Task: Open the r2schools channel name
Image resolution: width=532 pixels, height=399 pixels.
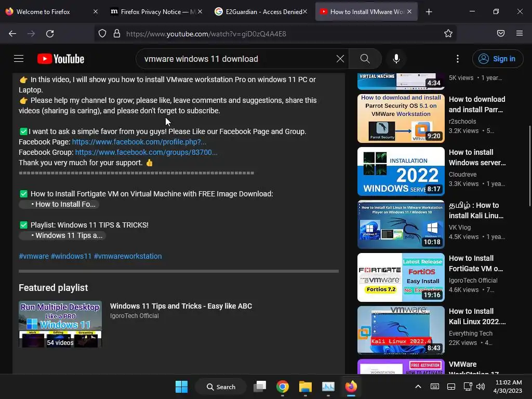Action: point(462,122)
